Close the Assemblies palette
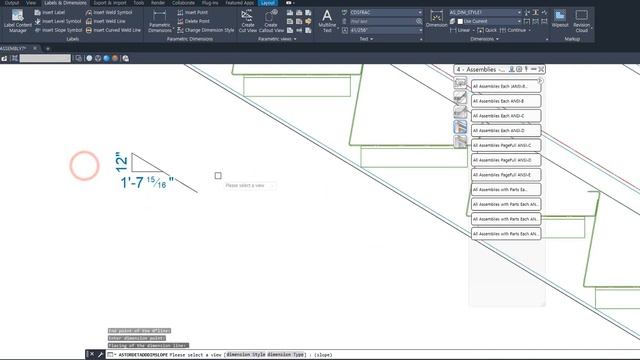 click(x=541, y=69)
